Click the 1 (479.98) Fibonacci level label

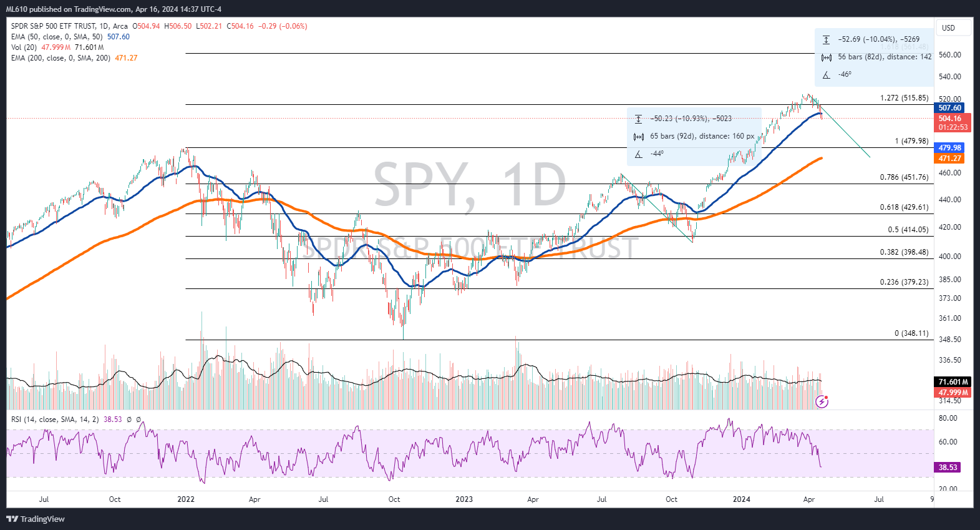(911, 141)
